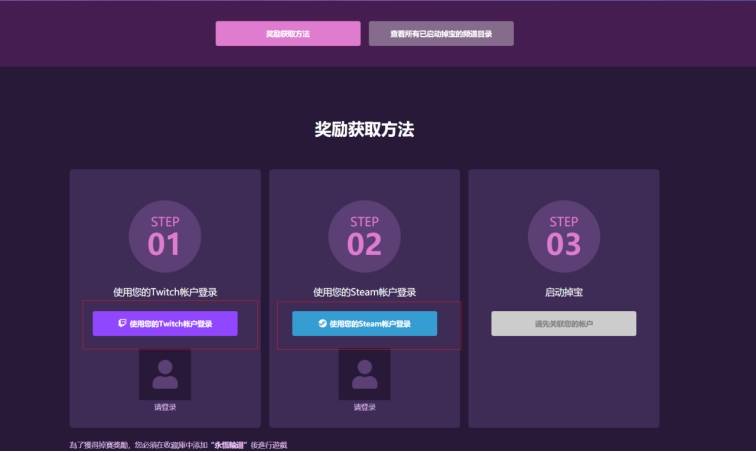Click the avatar placeholder under the Steam login
The width and height of the screenshot is (756, 452).
(x=364, y=375)
